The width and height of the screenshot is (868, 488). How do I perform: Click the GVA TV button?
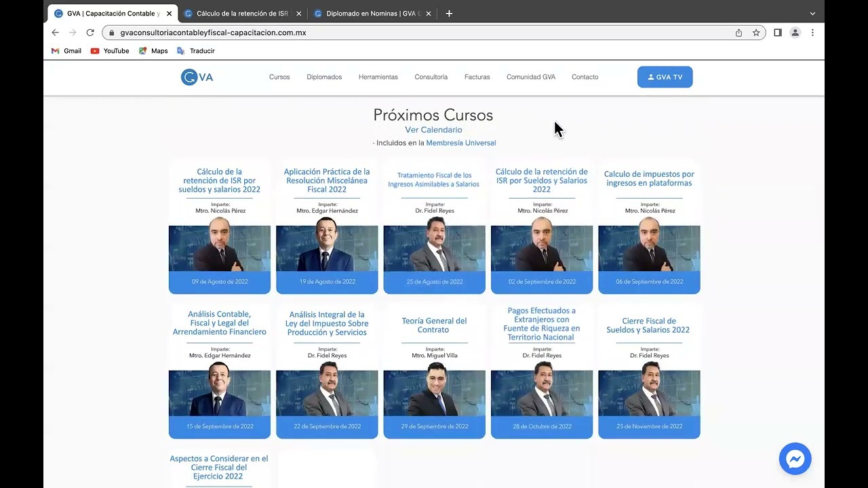[665, 77]
